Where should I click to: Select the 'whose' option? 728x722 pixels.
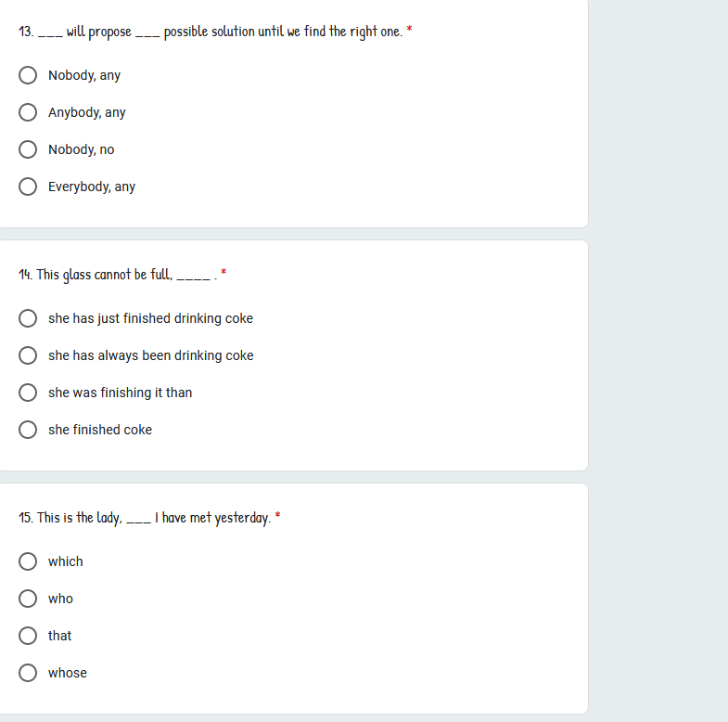(28, 673)
